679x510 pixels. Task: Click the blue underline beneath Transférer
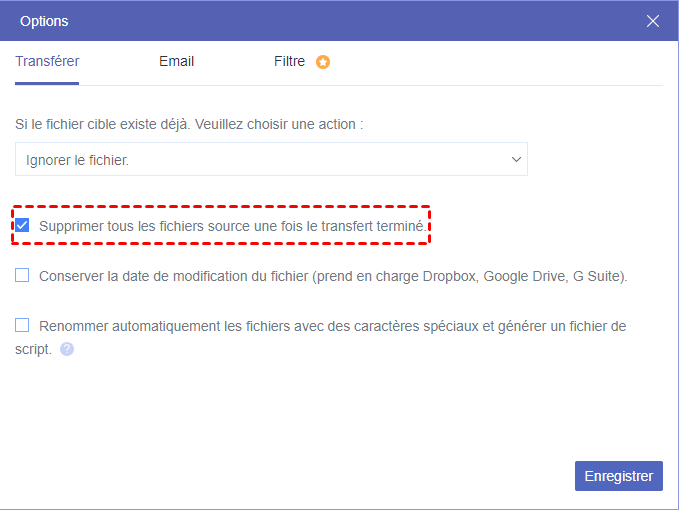click(x=47, y=84)
